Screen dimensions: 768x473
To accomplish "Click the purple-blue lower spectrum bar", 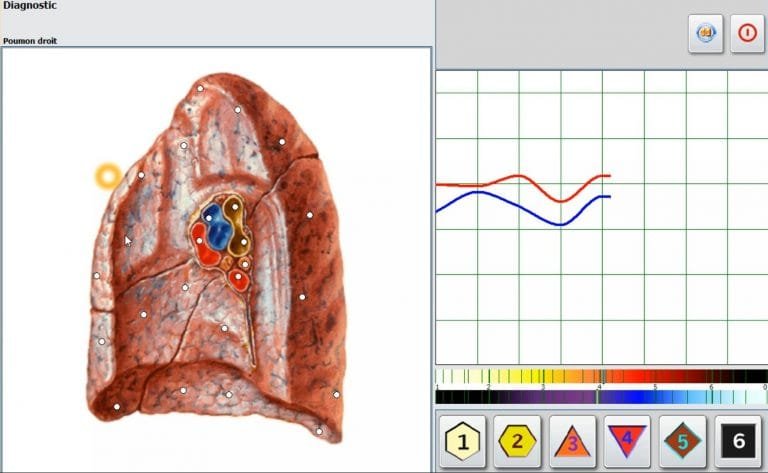I will coord(600,396).
